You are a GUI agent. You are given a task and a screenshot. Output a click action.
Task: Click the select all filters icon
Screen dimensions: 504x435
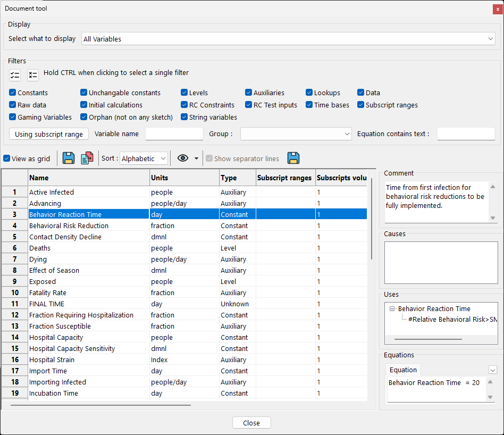[x=14, y=75]
